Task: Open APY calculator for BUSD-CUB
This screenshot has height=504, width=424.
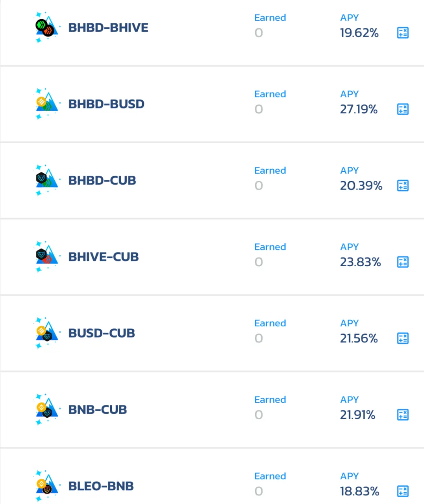Action: (403, 338)
